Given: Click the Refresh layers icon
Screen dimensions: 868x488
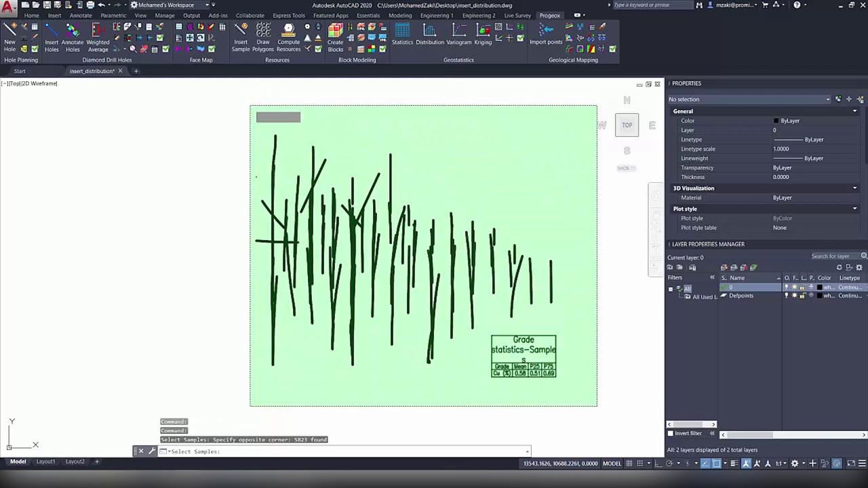Looking at the screenshot, I should (x=840, y=268).
